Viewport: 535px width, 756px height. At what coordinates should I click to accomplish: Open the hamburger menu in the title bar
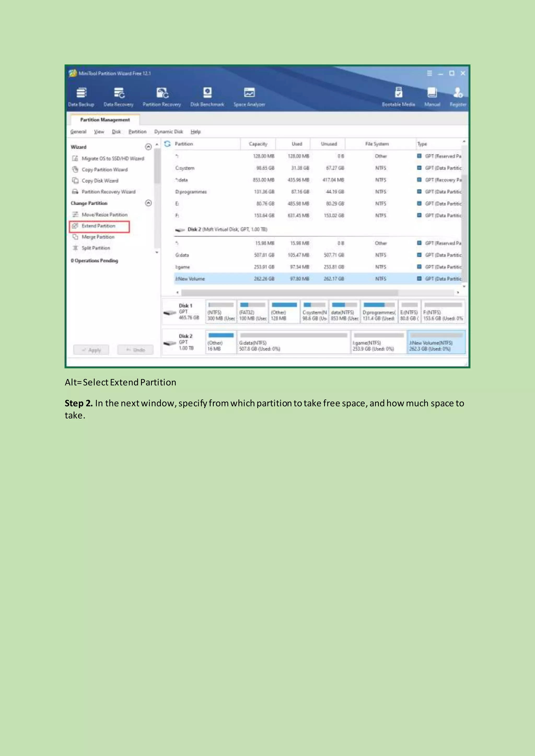pyautogui.click(x=429, y=73)
